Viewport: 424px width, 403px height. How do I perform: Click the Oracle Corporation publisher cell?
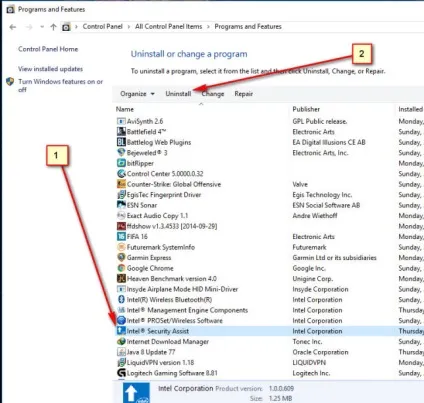[320, 352]
